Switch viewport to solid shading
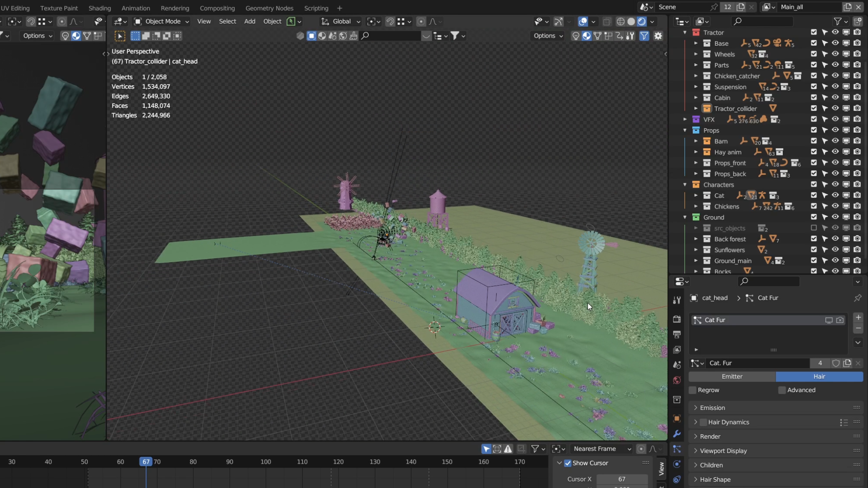 click(631, 21)
